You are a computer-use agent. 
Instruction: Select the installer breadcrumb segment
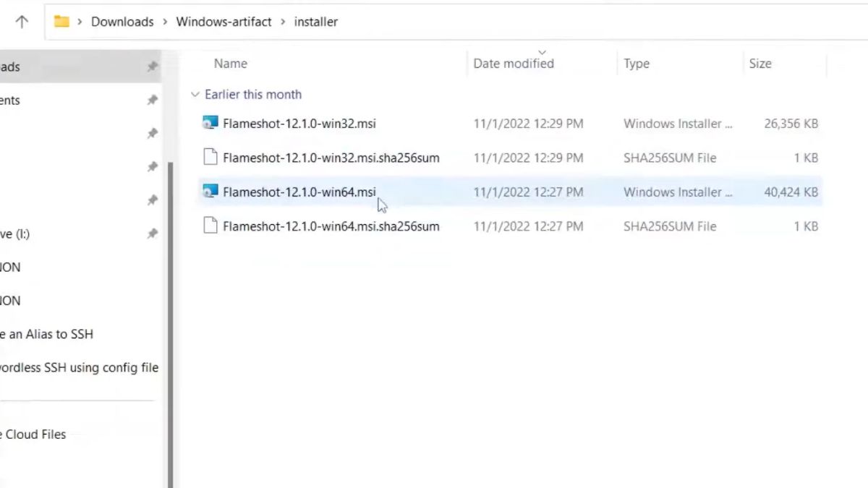[x=316, y=22]
